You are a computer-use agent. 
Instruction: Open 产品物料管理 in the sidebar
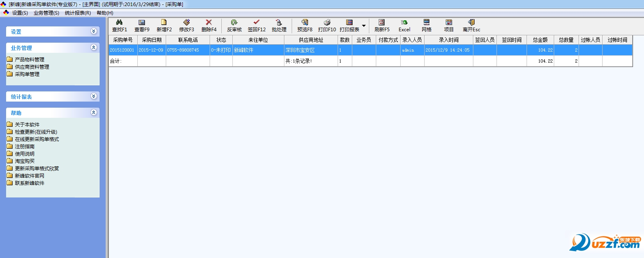tap(30, 60)
